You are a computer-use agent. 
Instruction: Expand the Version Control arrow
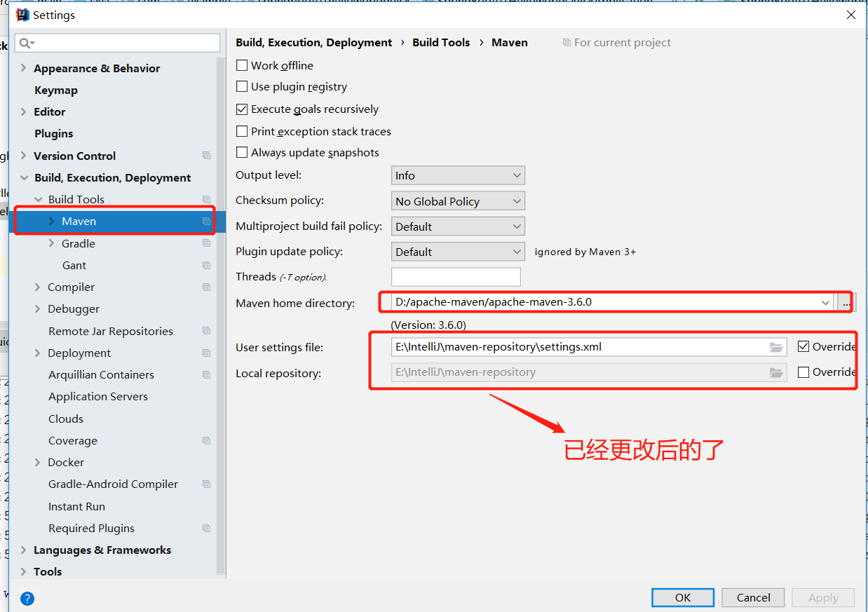24,156
